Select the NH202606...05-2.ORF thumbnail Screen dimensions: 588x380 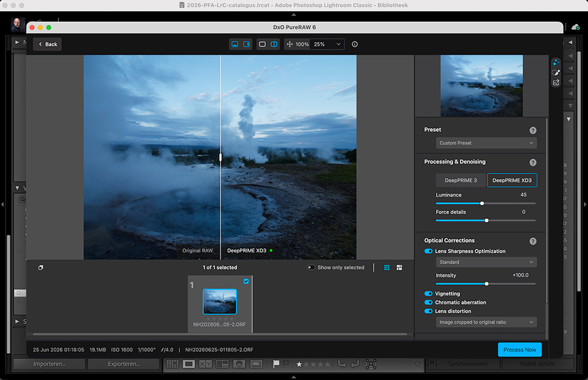click(x=220, y=302)
